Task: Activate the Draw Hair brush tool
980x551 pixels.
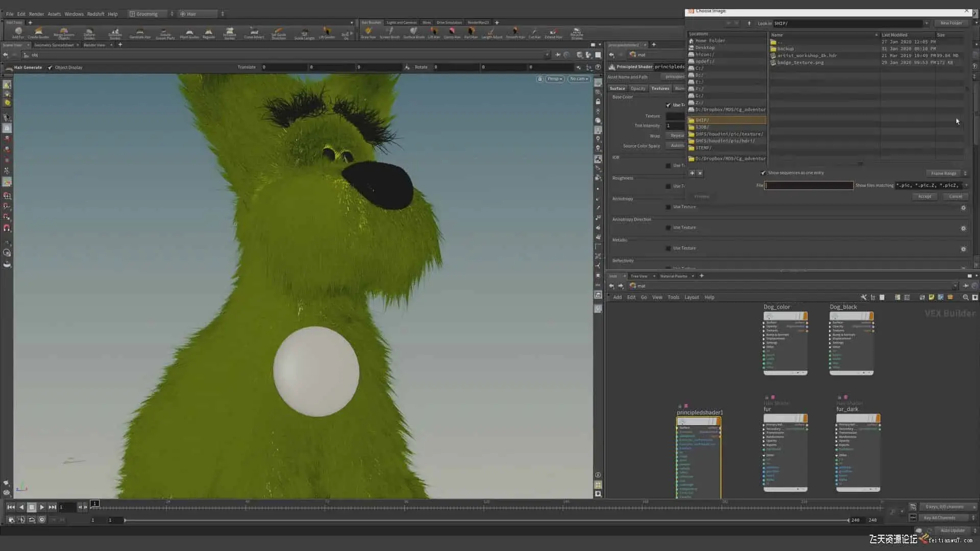Action: tap(368, 33)
